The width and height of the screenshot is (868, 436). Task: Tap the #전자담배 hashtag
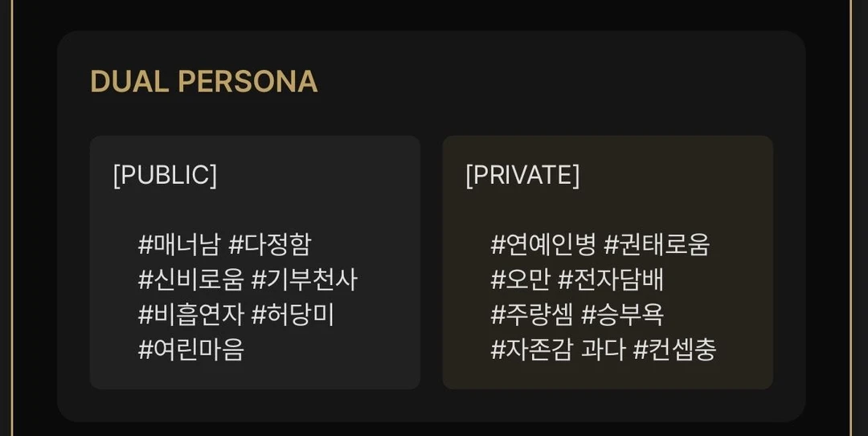tap(611, 279)
